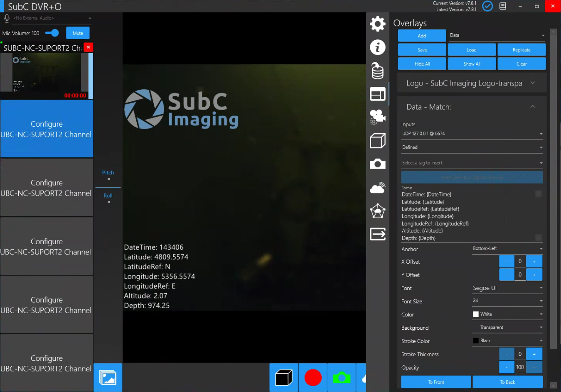Click the export arrow icon in sidebar
Viewport: 561px width, 392px height.
pos(377,234)
